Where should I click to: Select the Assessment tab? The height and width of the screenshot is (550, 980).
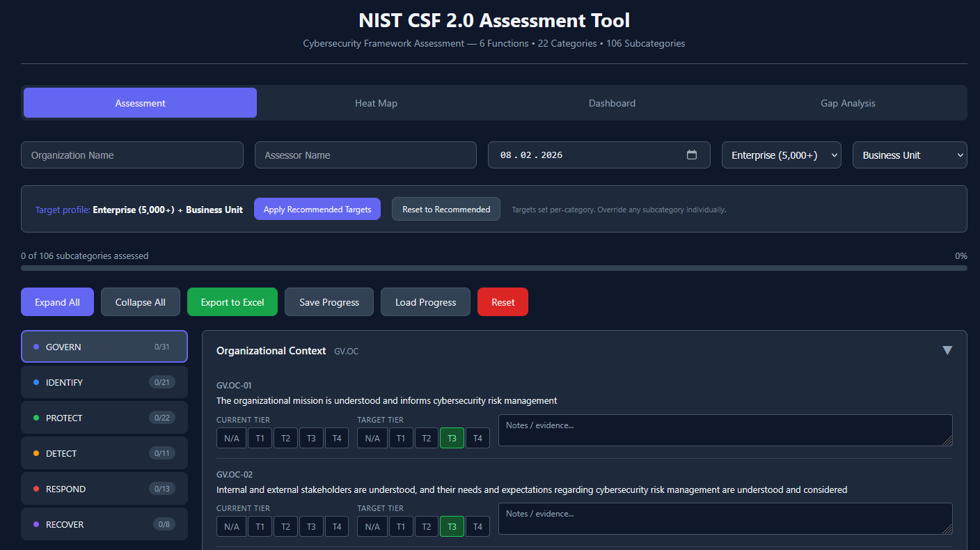pyautogui.click(x=141, y=103)
